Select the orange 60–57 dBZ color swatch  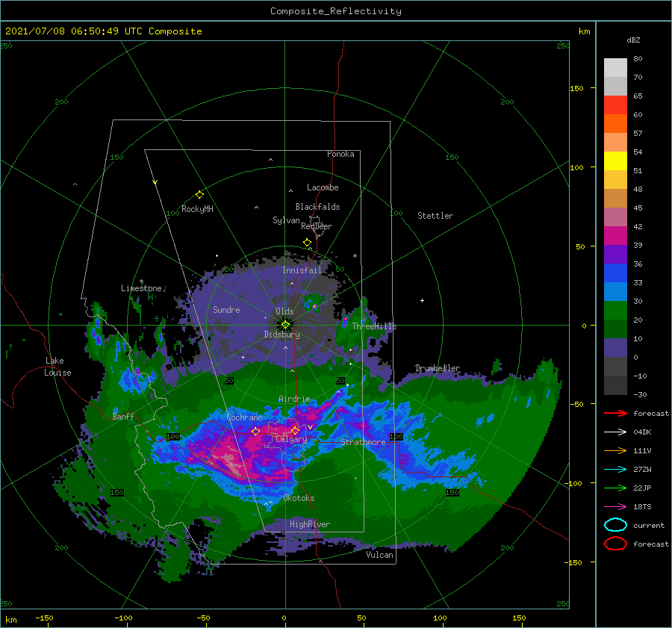615,124
